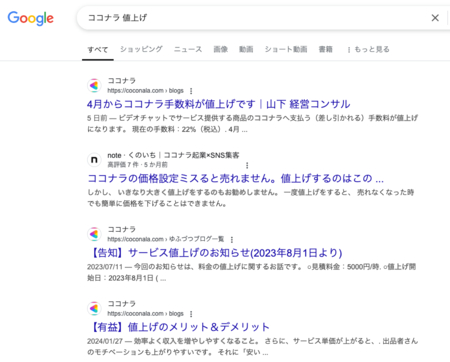Open 4月からココナラ手数料が値上げです link
This screenshot has width=450, height=362.
[218, 104]
